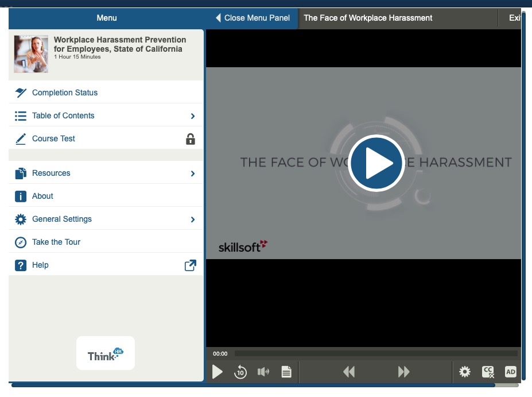This screenshot has height=397, width=532.
Task: Click the video progress seek bar
Action: click(x=376, y=354)
